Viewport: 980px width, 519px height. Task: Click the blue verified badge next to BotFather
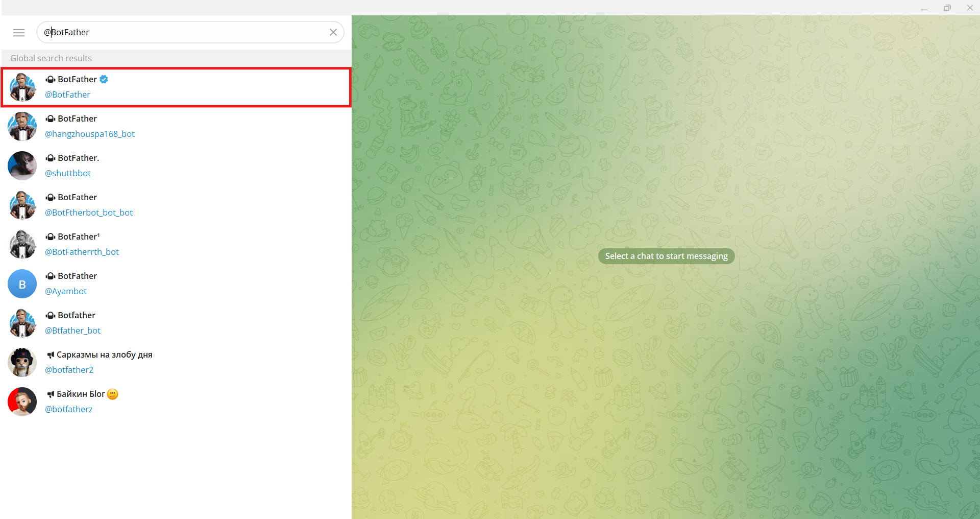(104, 79)
